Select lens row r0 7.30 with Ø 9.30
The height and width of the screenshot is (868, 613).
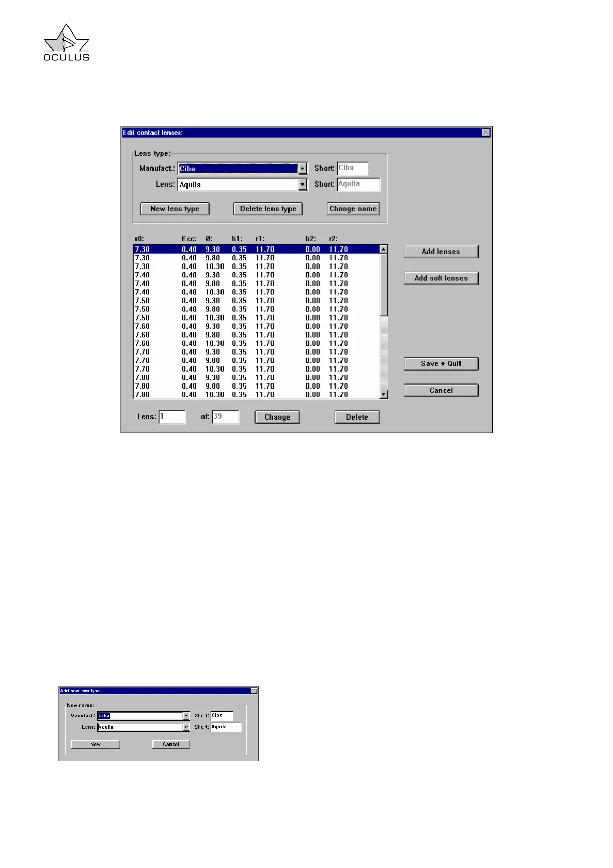tap(256, 249)
